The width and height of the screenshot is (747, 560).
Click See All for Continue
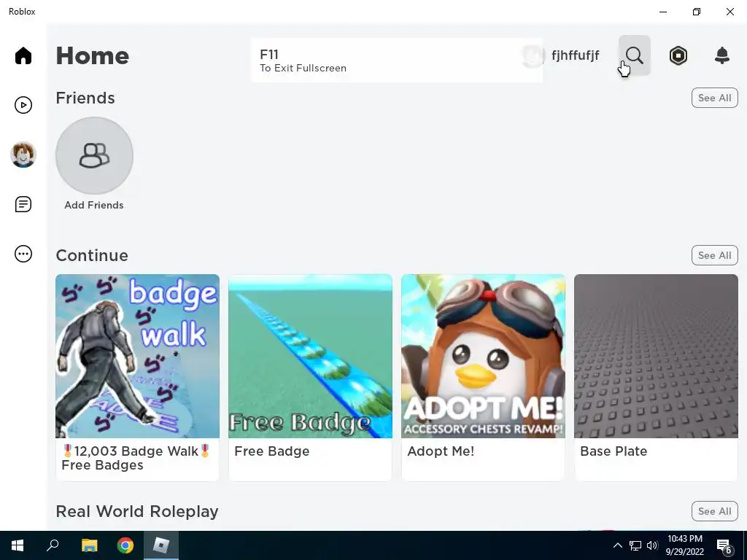[x=715, y=255]
